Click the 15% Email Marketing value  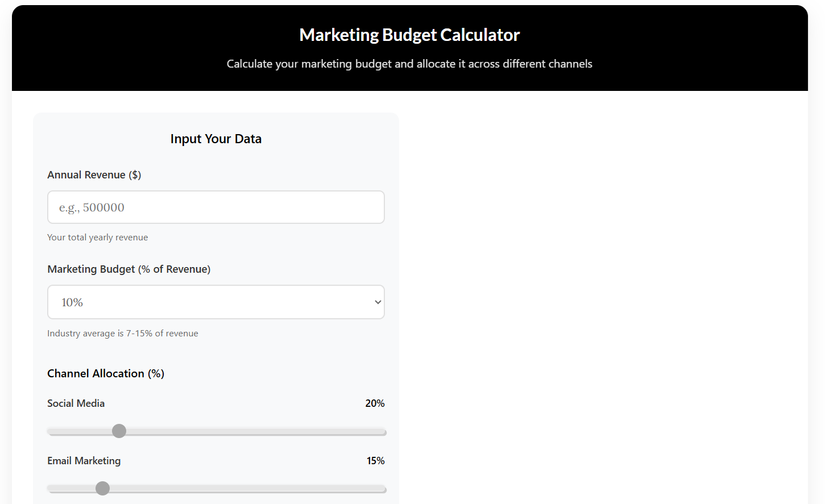click(375, 461)
